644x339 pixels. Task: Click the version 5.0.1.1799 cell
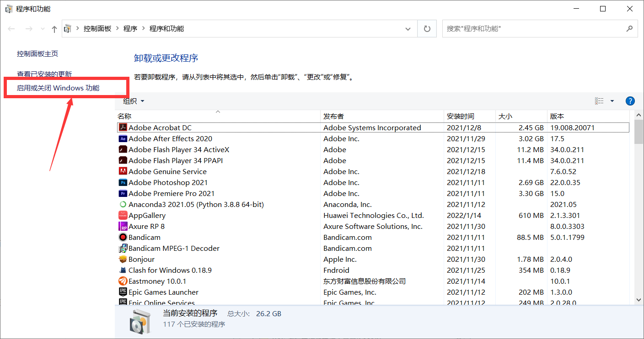[x=567, y=237]
